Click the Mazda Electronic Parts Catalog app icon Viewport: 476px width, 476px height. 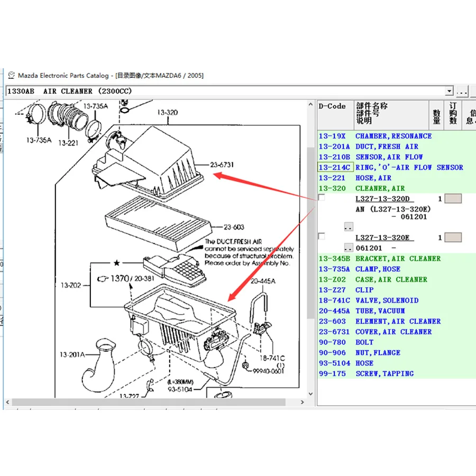pos(11,75)
